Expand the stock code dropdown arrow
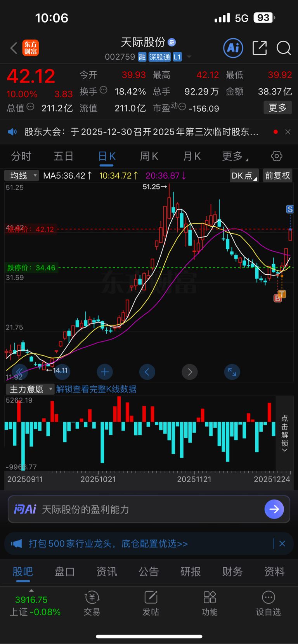The height and width of the screenshot is (644, 298). click(189, 57)
